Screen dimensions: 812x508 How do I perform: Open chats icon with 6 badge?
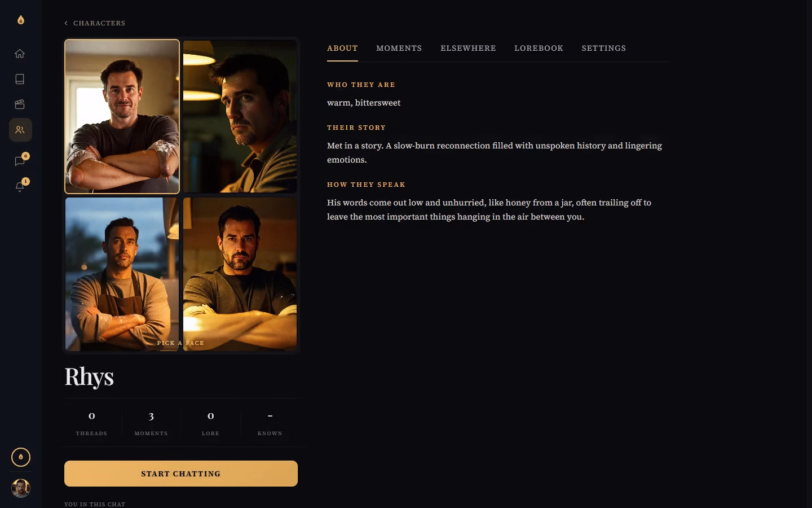point(20,161)
